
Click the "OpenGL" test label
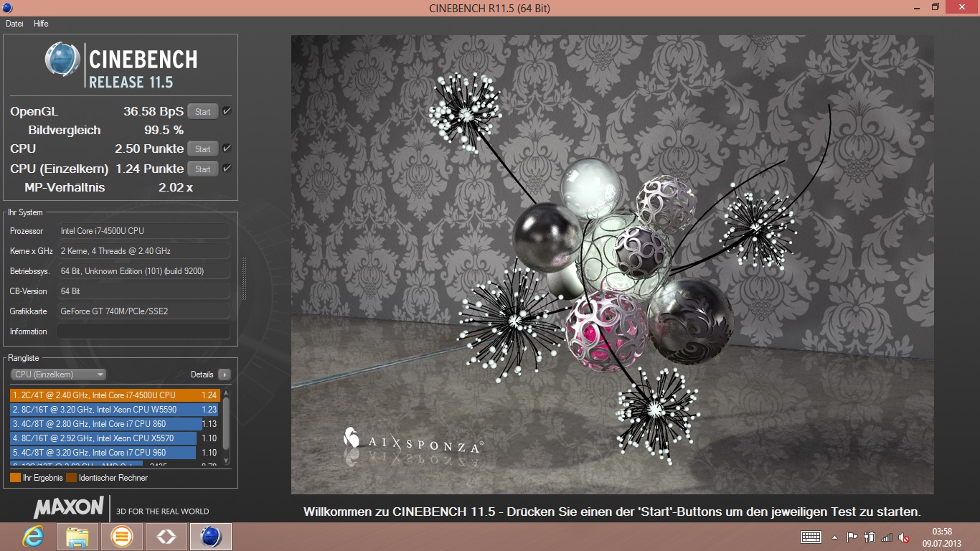(x=34, y=111)
